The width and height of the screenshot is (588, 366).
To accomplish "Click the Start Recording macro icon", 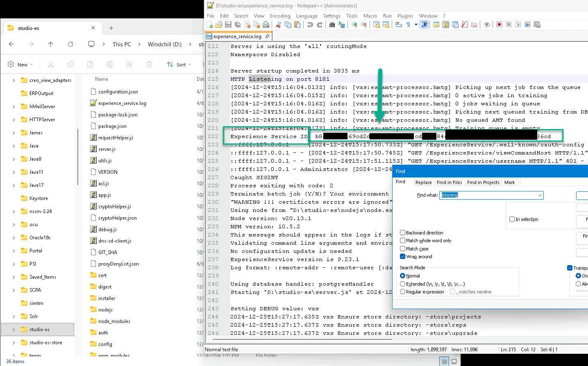I will (x=499, y=25).
